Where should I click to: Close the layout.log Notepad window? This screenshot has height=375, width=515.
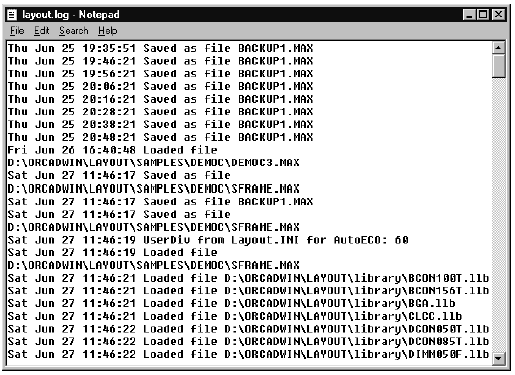[498, 15]
